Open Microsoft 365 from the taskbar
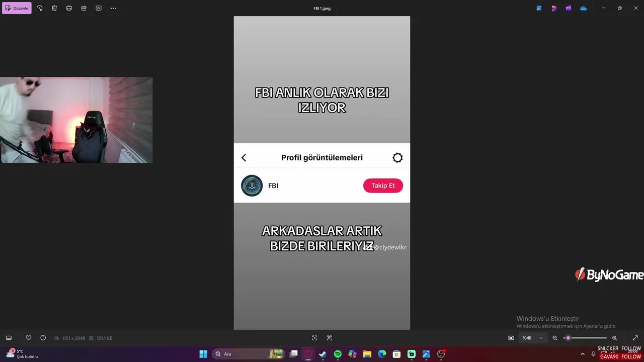This screenshot has width=644, height=362. pyautogui.click(x=353, y=354)
